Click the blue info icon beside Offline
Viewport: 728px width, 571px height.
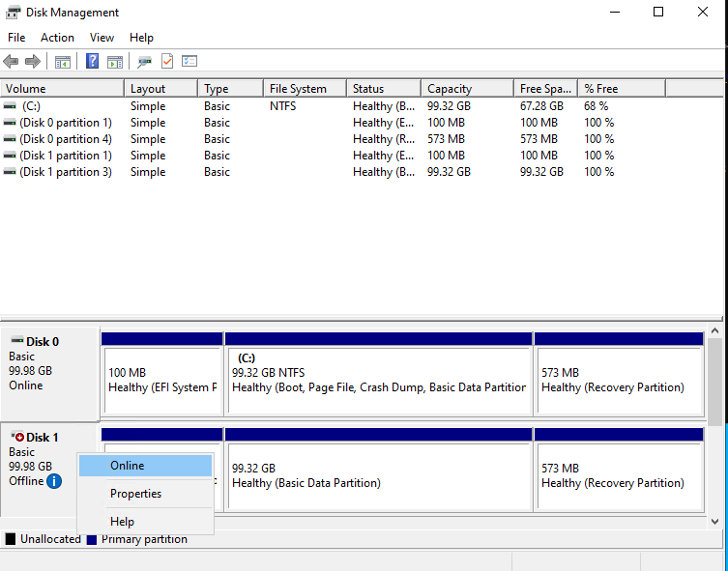(54, 481)
